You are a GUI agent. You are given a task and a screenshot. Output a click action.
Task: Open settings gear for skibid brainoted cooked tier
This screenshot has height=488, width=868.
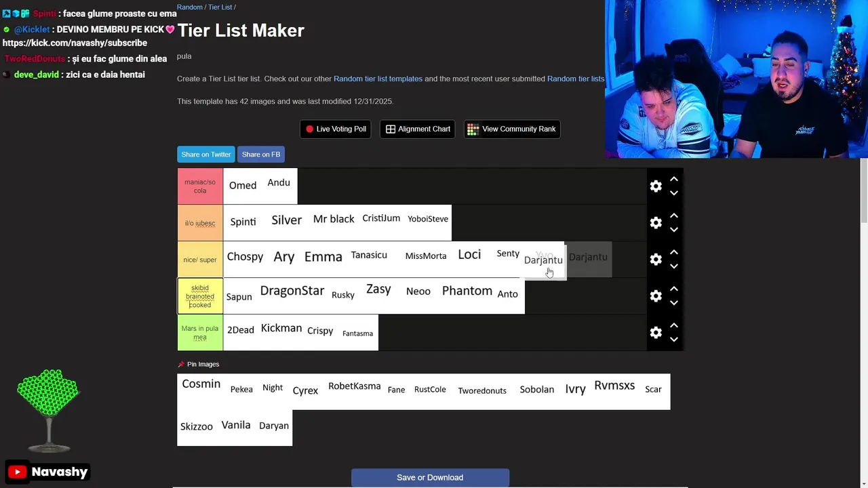pos(656,296)
